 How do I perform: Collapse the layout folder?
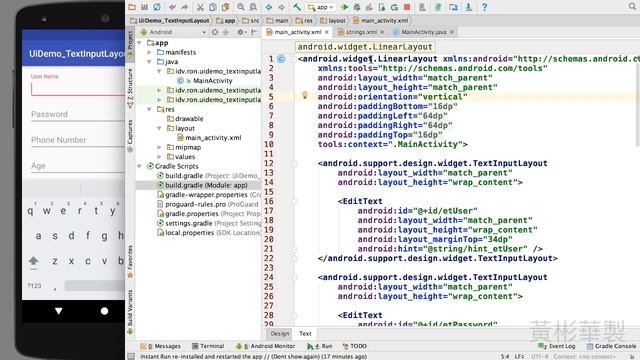coord(160,128)
